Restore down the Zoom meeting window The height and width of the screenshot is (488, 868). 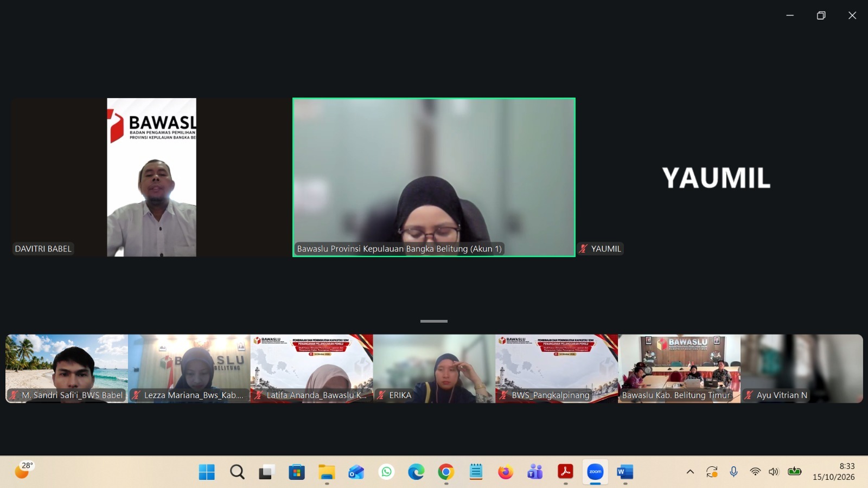(x=821, y=15)
